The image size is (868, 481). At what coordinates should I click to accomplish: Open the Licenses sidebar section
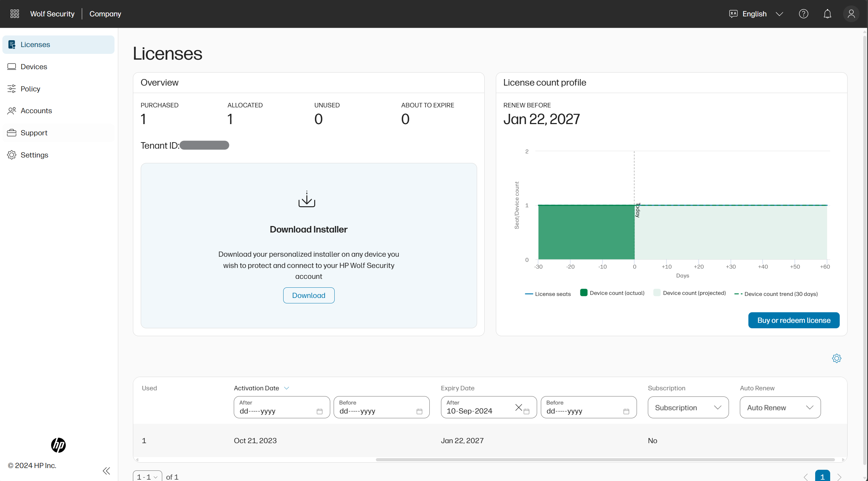tap(58, 45)
